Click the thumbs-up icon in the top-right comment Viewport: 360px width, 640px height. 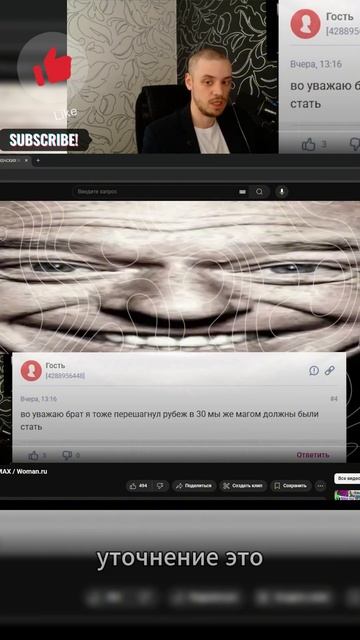click(x=309, y=144)
